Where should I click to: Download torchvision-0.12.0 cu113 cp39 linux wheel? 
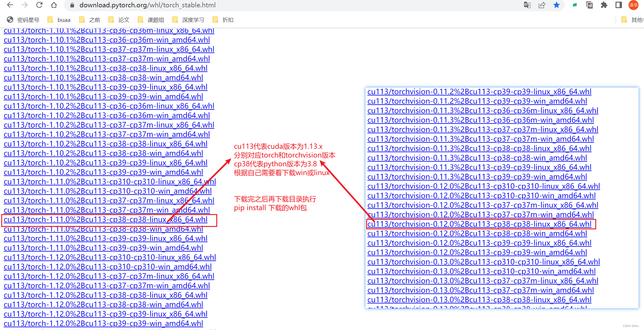479,243
